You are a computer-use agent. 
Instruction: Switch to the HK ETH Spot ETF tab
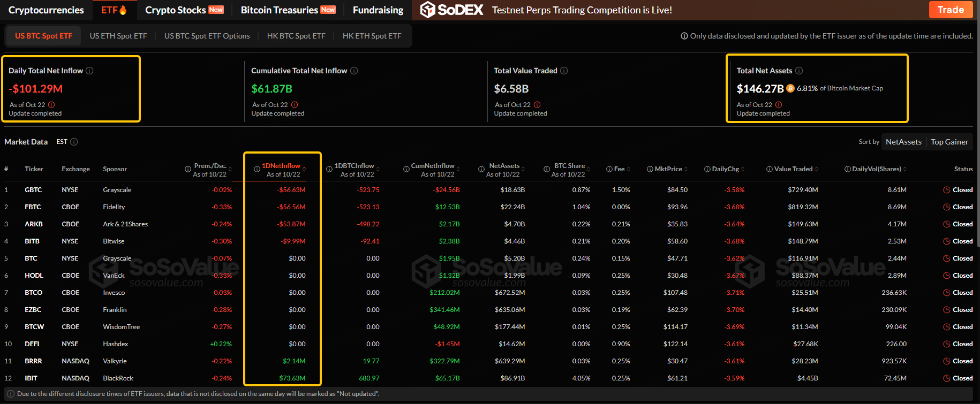(x=372, y=36)
